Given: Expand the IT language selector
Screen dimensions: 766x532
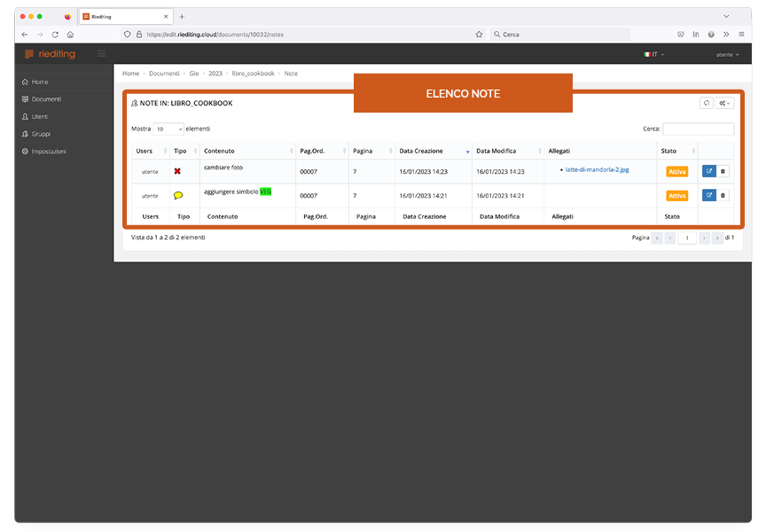Looking at the screenshot, I should pyautogui.click(x=653, y=54).
